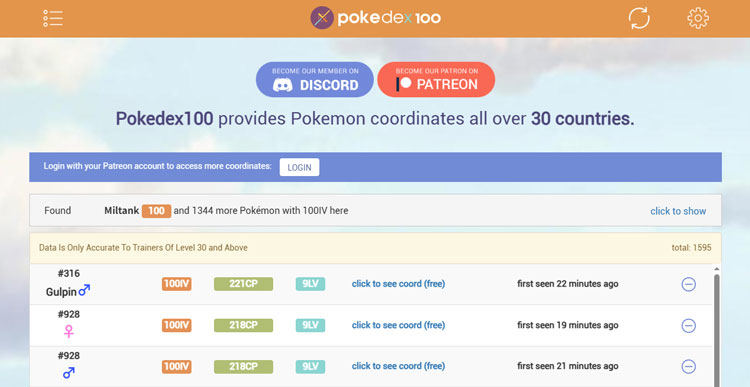Click the orange 100 badge beside Miltank
Screen dimensions: 750x387
[156, 211]
